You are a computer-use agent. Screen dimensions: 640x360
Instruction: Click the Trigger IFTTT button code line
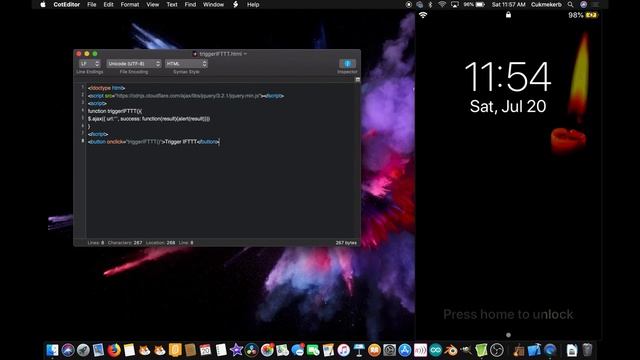(x=153, y=142)
